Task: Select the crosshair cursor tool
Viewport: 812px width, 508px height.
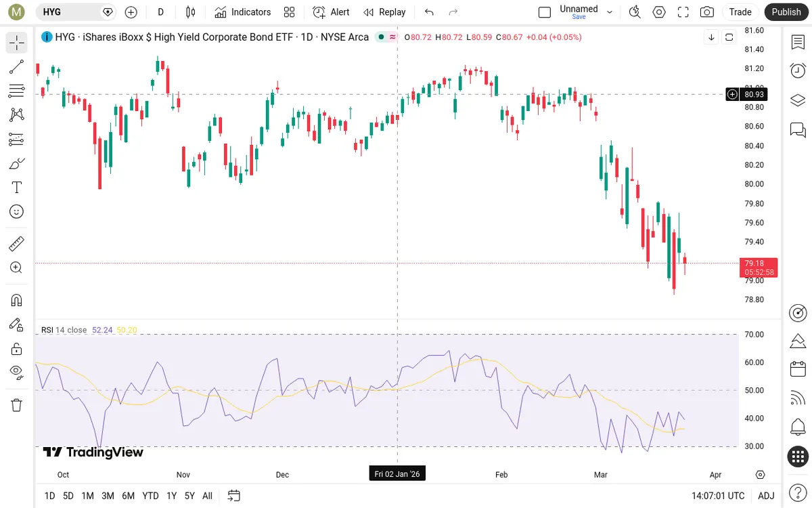Action: 17,43
